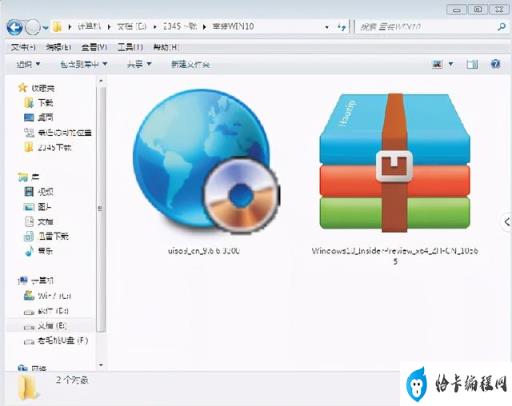Click refresh button beside address bar

tap(342, 27)
